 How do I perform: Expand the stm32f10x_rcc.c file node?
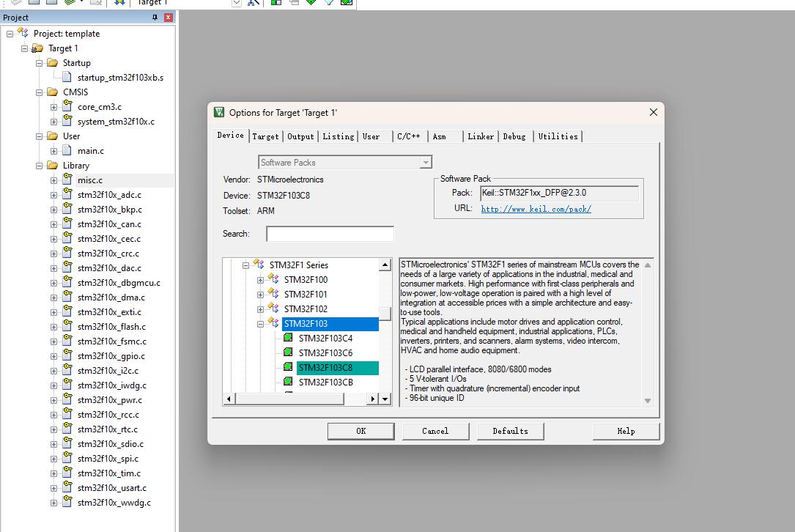(x=53, y=415)
